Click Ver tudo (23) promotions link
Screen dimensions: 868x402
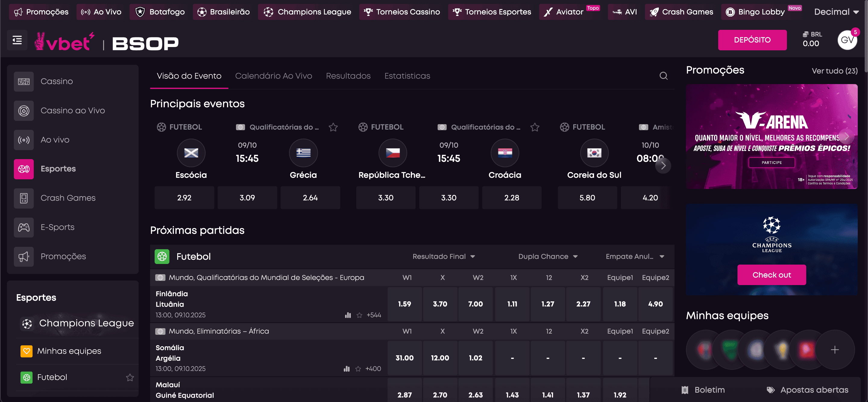834,71
